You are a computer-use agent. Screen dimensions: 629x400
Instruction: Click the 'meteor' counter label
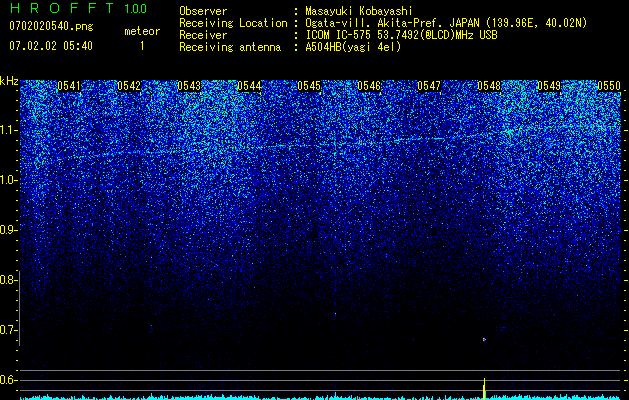click(x=142, y=31)
